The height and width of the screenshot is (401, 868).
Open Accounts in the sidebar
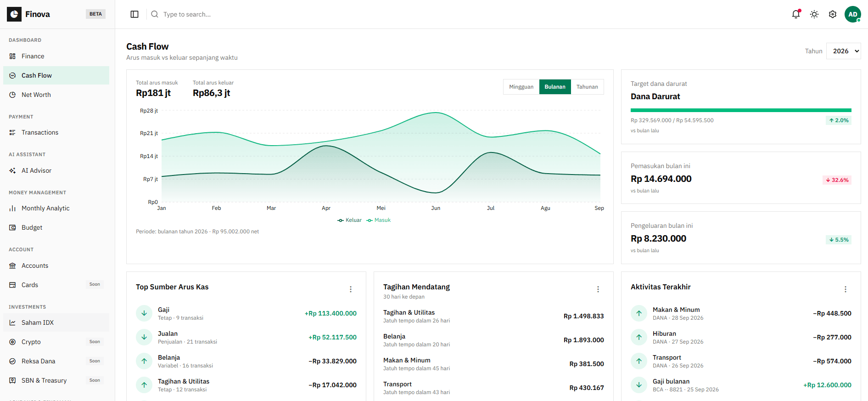(56, 265)
